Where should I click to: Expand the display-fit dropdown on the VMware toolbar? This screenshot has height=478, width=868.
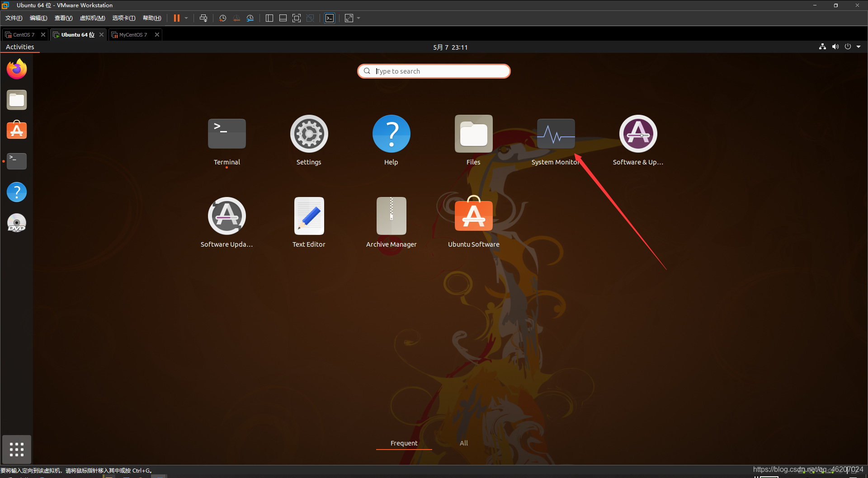[x=359, y=18]
